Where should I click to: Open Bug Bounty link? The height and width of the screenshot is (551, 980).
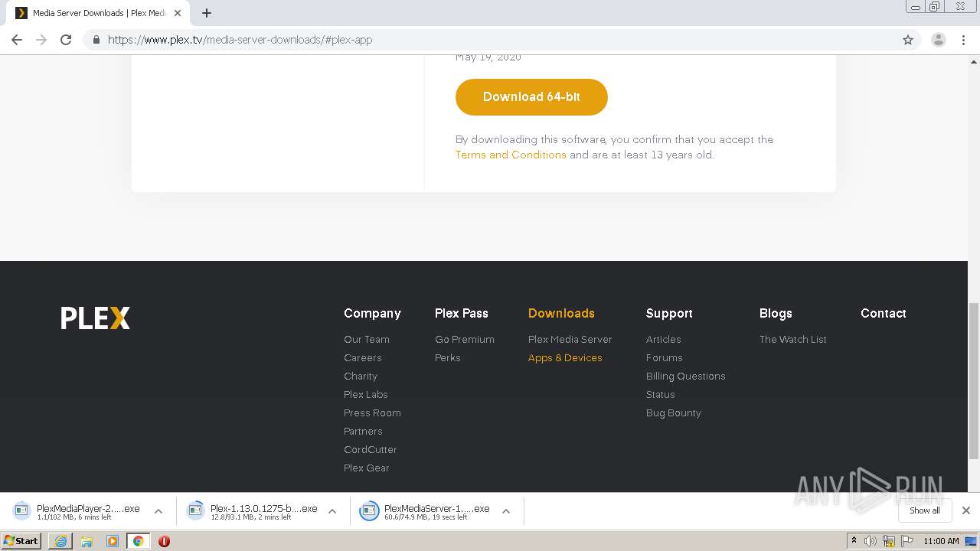[x=674, y=412]
